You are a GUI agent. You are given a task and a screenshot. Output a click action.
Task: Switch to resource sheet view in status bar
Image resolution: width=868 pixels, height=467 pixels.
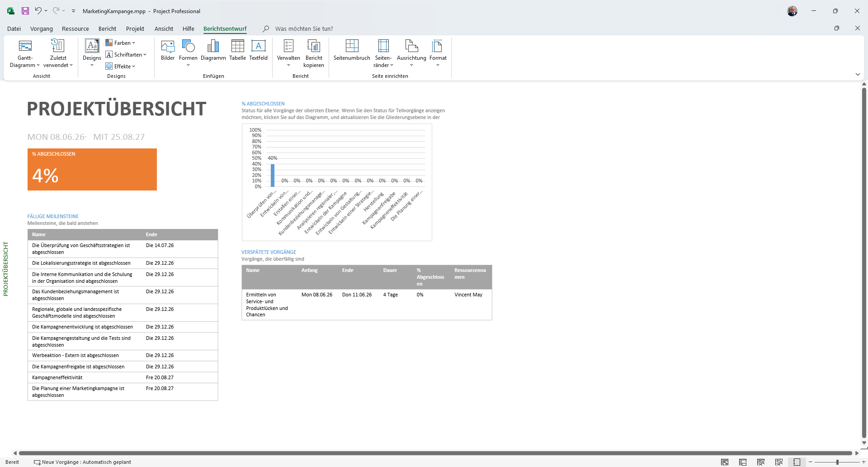click(779, 462)
